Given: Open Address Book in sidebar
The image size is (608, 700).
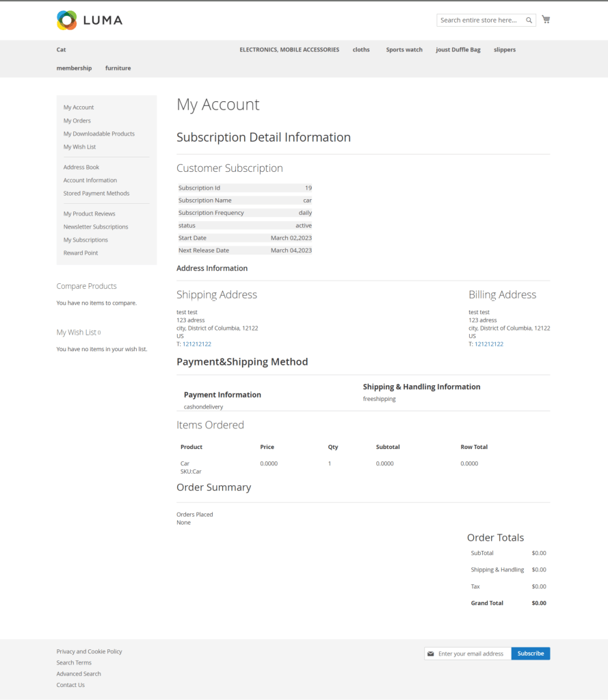Looking at the screenshot, I should coord(81,167).
